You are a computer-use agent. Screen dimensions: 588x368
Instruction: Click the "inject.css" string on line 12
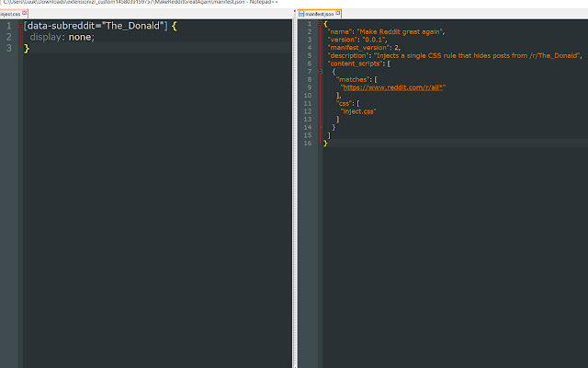[358, 111]
